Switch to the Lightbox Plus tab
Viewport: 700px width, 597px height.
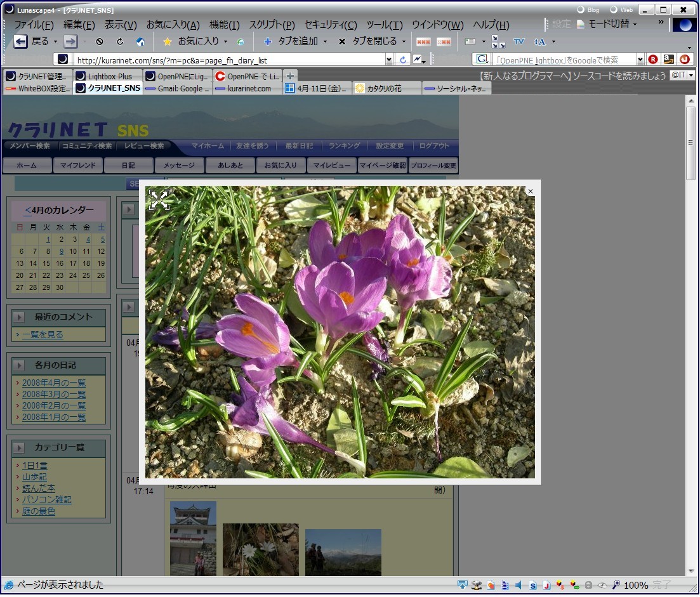point(108,76)
